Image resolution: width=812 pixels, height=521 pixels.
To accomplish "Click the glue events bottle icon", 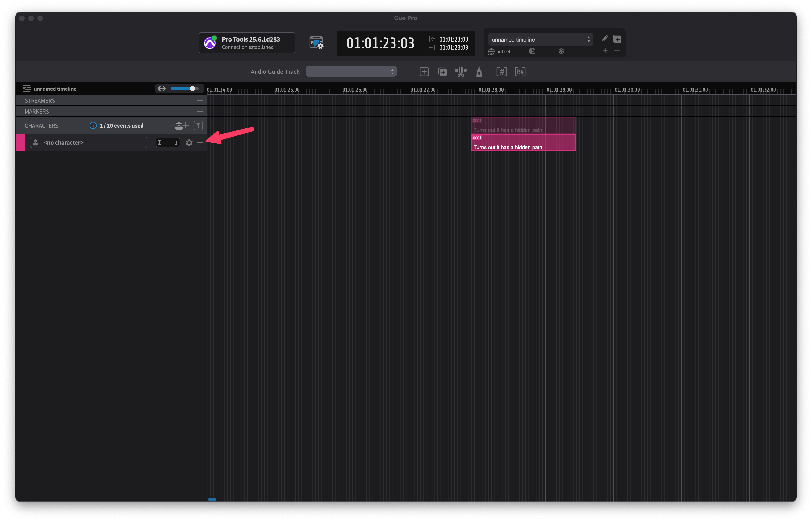I will 479,72.
